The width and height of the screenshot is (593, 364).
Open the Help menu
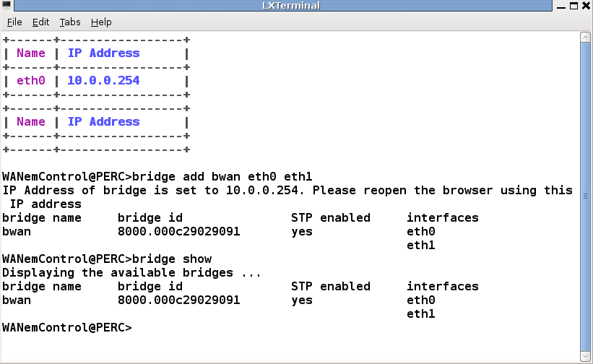coord(101,22)
